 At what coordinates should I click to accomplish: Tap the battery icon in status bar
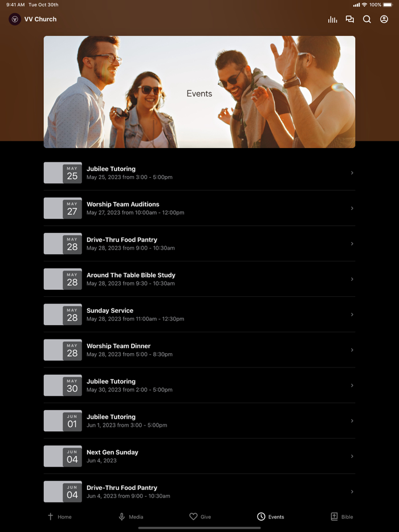(388, 5)
